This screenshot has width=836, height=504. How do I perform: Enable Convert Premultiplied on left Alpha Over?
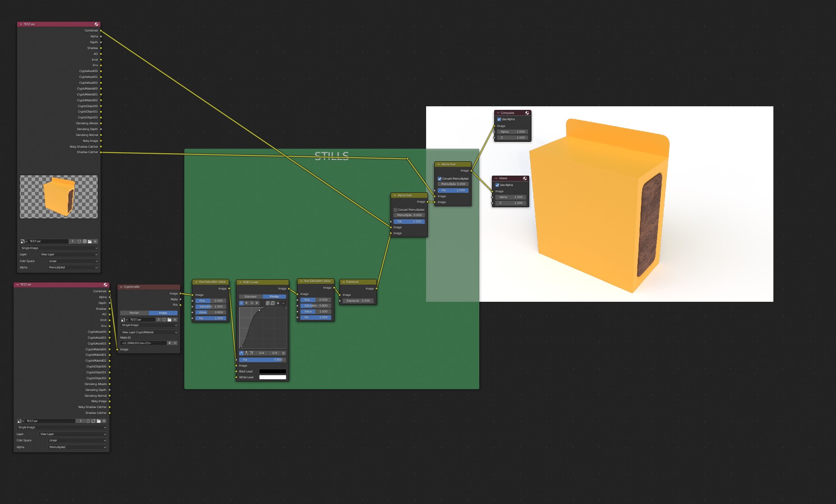tap(395, 210)
